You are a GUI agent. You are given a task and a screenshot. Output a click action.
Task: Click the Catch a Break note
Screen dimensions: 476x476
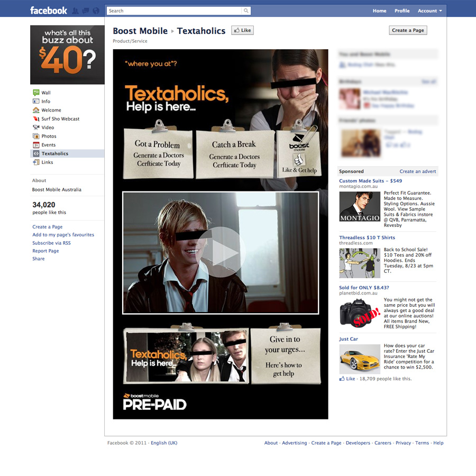[x=234, y=154]
